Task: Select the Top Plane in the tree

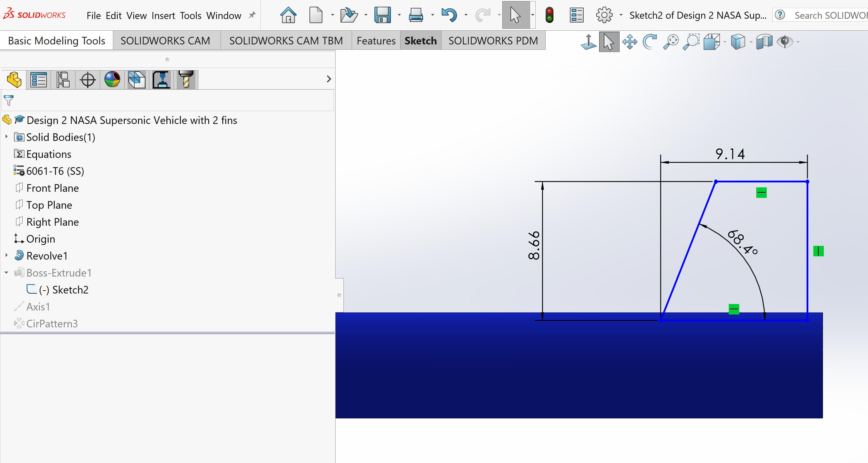Action: tap(49, 205)
